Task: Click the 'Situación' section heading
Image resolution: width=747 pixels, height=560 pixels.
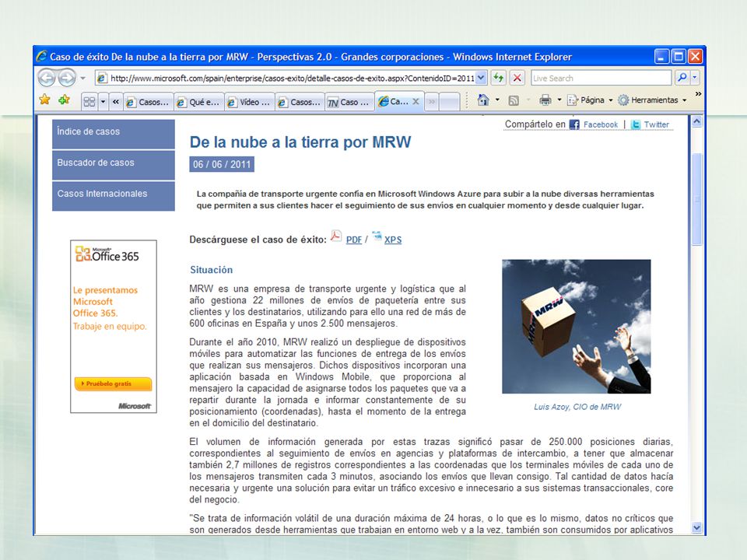Action: (212, 270)
